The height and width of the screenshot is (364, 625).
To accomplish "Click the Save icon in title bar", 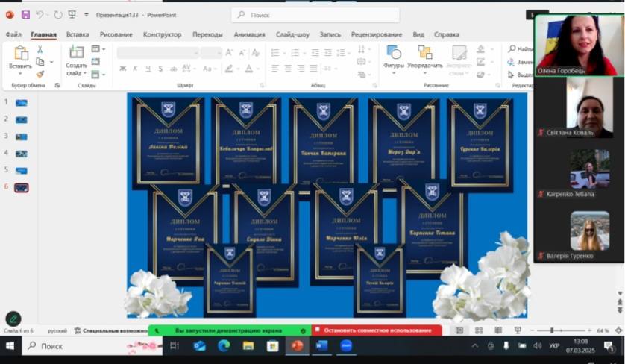I will 25,14.
